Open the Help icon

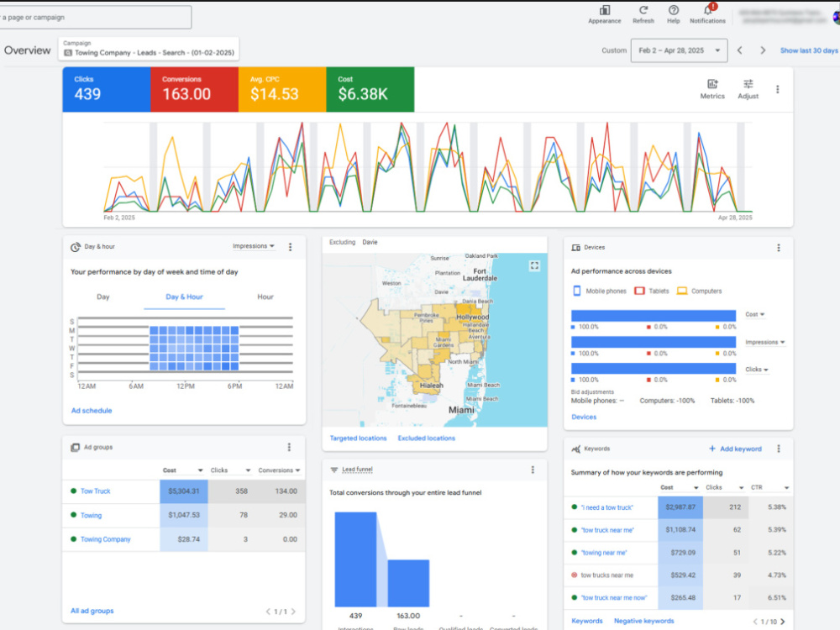click(674, 10)
